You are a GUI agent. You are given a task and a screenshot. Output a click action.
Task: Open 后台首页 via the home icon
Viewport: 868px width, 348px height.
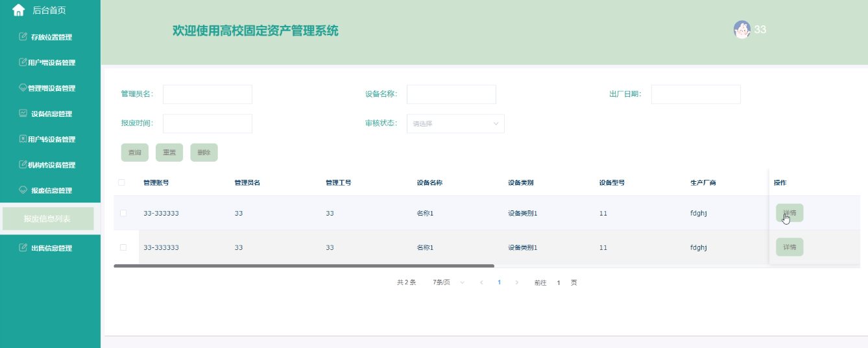coord(18,10)
